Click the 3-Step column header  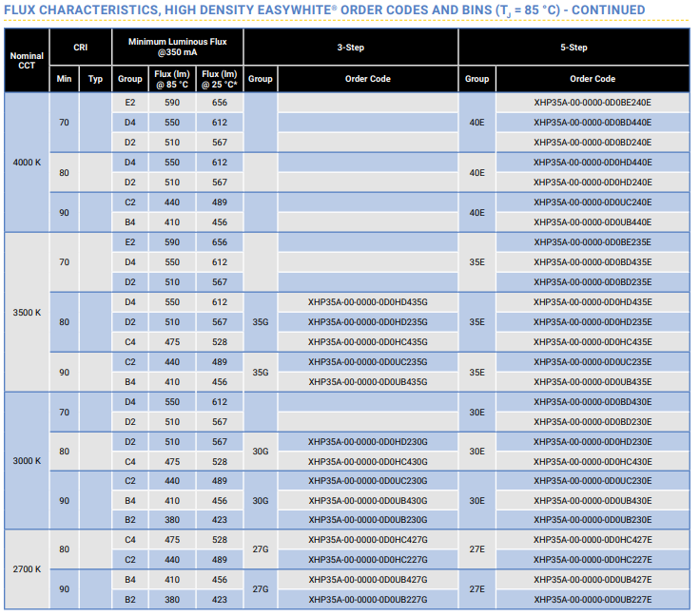pos(350,48)
